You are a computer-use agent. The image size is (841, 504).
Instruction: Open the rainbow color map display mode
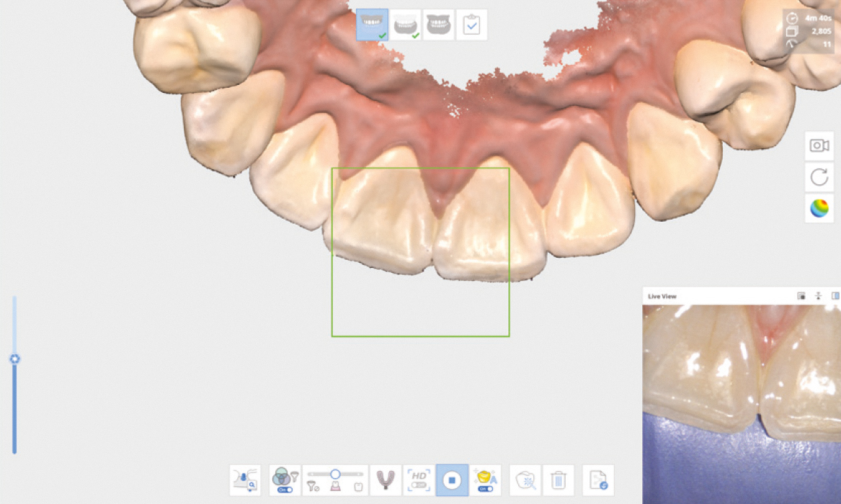pyautogui.click(x=819, y=208)
